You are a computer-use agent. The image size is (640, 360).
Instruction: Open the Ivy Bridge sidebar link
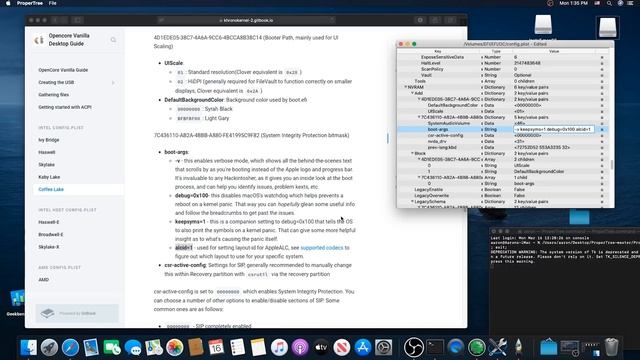[49, 140]
